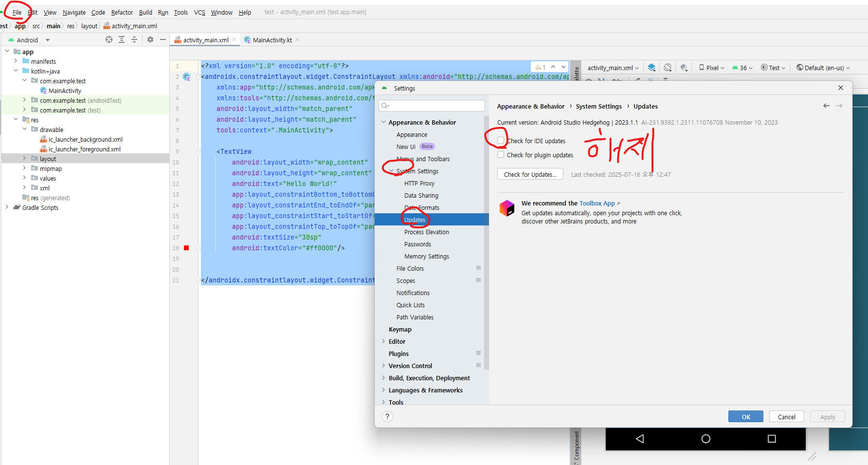Collapse kotlin+java folder
The image size is (868, 465).
(16, 71)
